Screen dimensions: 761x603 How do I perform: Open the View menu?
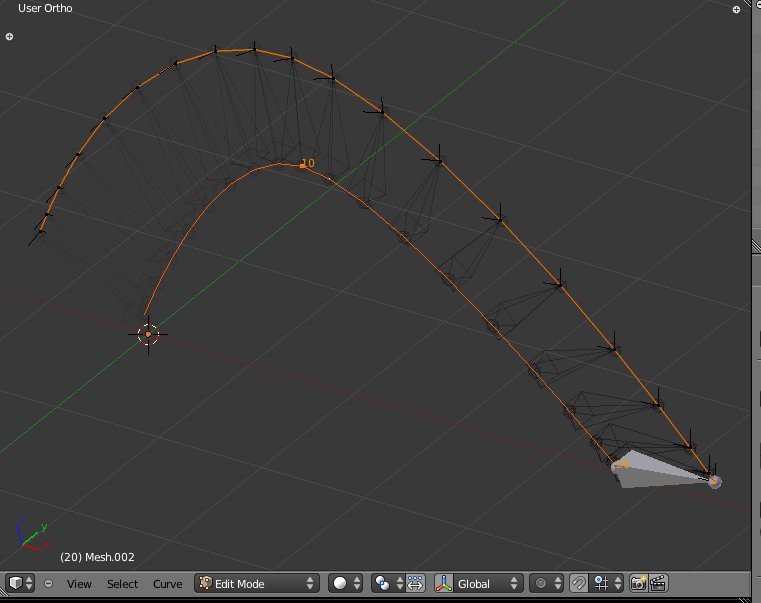(79, 584)
